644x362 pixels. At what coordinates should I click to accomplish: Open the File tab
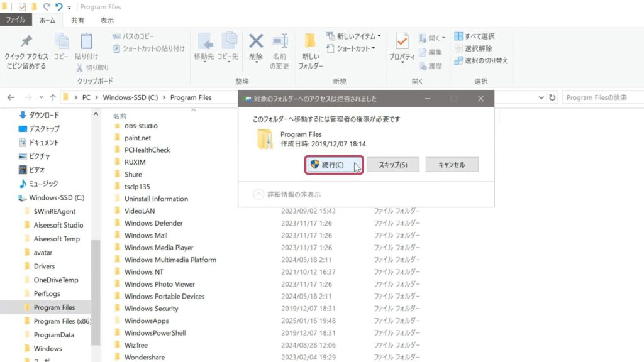pyautogui.click(x=15, y=20)
